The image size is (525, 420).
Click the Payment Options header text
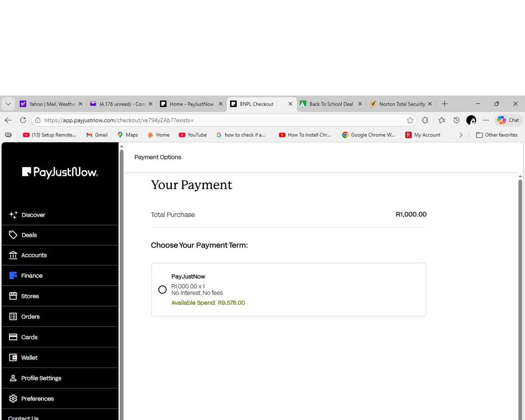pyautogui.click(x=157, y=157)
